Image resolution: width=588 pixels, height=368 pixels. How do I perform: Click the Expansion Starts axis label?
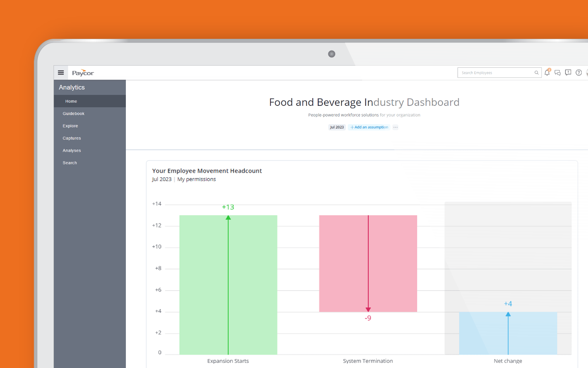[x=228, y=361]
